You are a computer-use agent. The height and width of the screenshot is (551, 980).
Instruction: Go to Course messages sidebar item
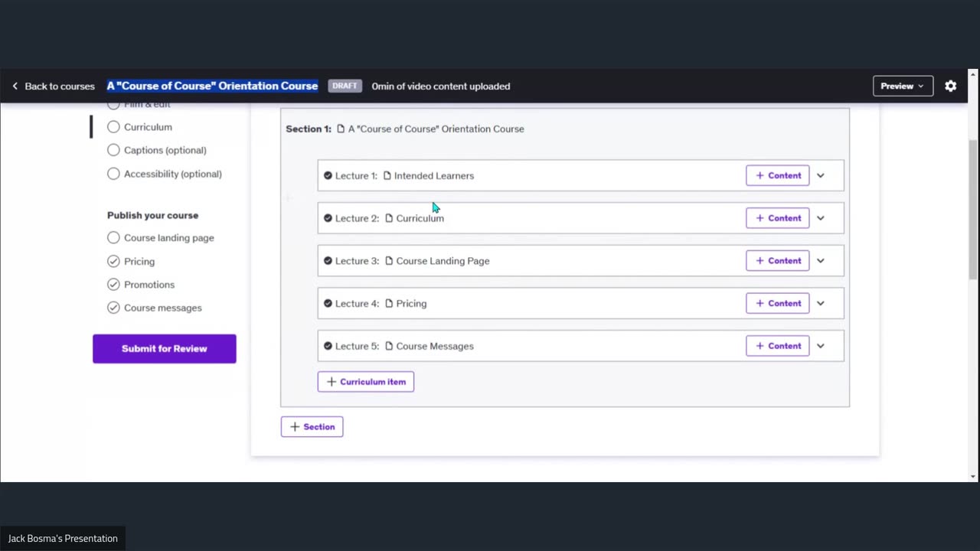(x=163, y=308)
